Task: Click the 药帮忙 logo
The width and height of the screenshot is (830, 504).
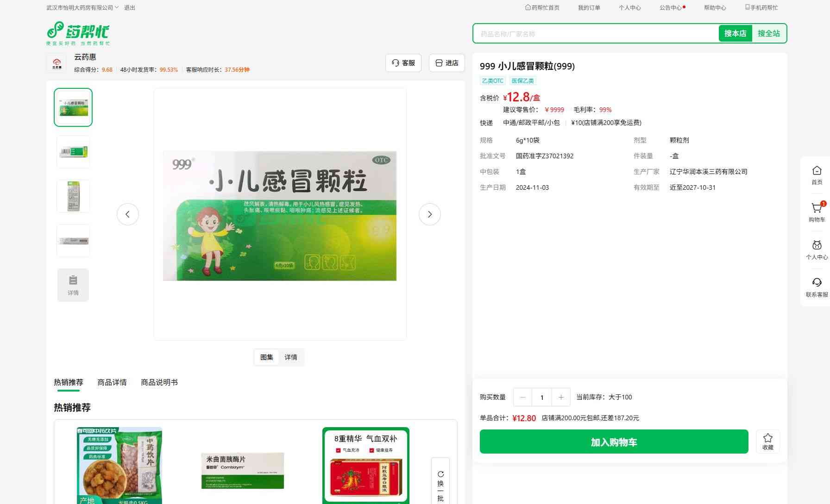Action: tap(78, 33)
